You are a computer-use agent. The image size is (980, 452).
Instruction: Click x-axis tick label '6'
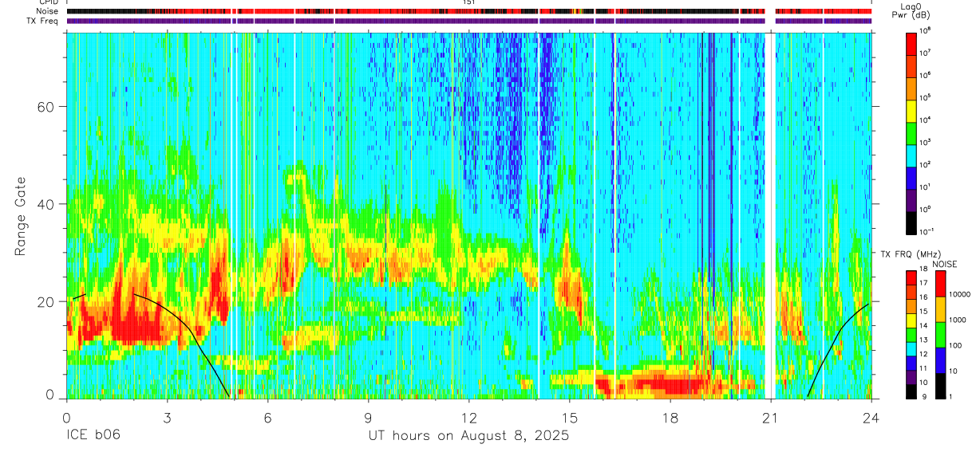(267, 417)
